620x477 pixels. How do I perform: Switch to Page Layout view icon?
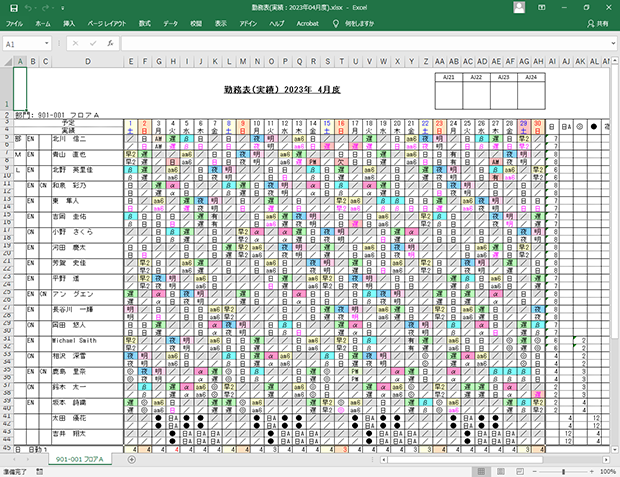(x=500, y=471)
